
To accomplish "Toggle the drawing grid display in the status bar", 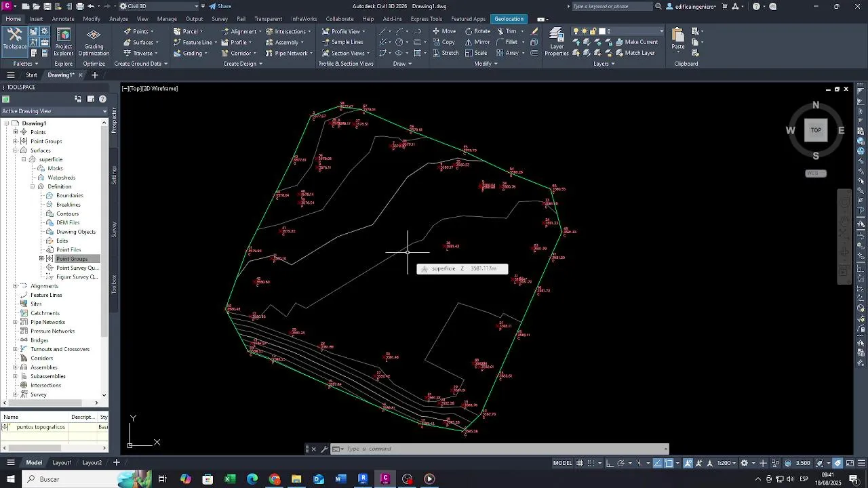I will coord(580,463).
